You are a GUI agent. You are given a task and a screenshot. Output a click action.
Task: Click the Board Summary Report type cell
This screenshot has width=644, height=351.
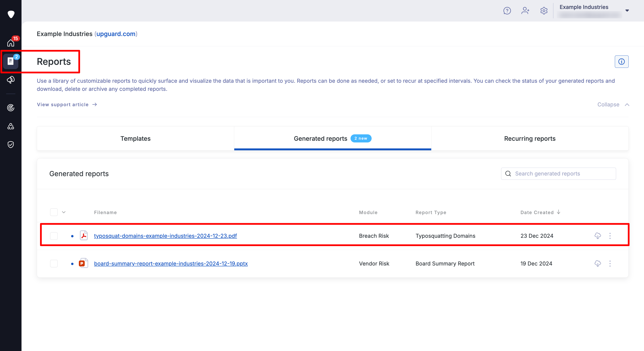click(445, 263)
